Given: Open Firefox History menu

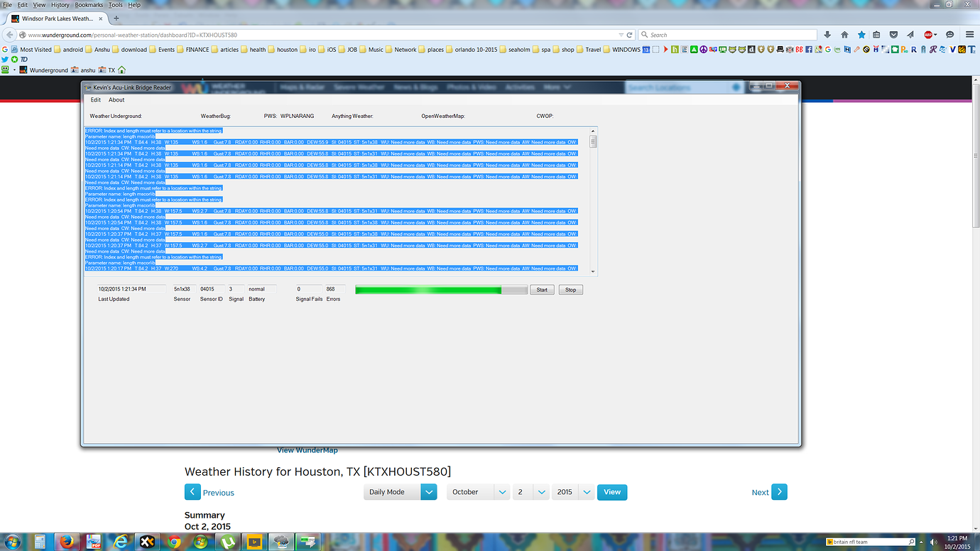Looking at the screenshot, I should click(x=60, y=5).
